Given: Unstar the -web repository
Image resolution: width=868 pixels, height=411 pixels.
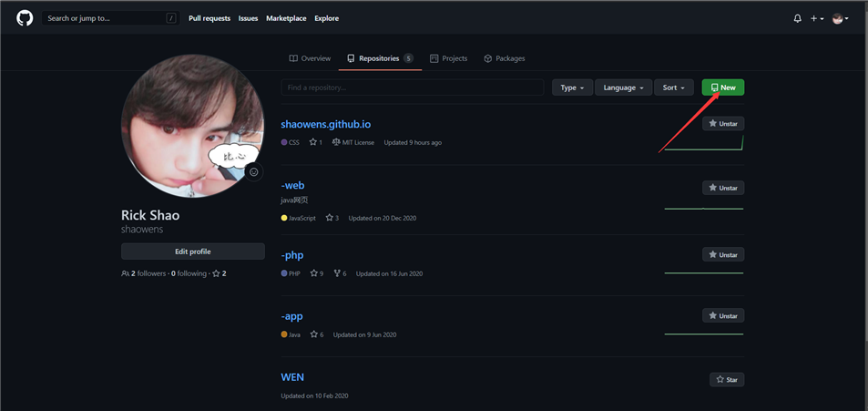Looking at the screenshot, I should (723, 188).
